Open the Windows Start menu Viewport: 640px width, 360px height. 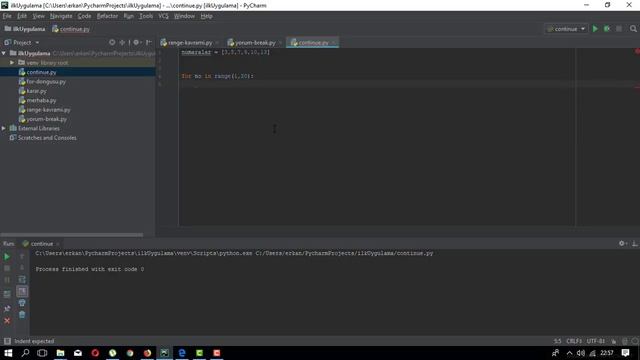click(8, 353)
